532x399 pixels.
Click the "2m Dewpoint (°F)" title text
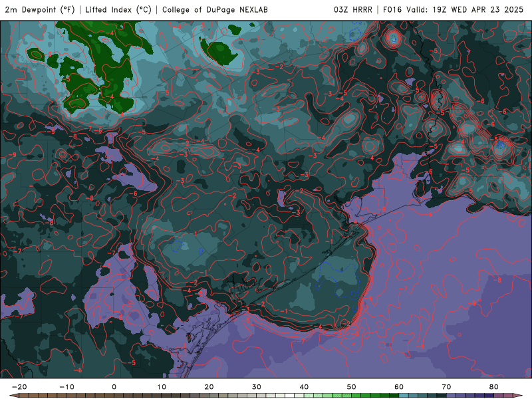click(x=40, y=9)
